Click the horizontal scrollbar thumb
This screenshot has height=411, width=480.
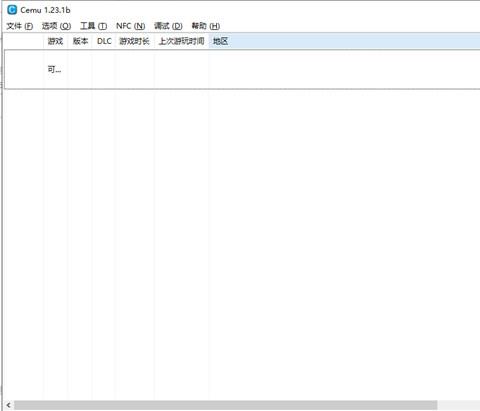(x=225, y=405)
